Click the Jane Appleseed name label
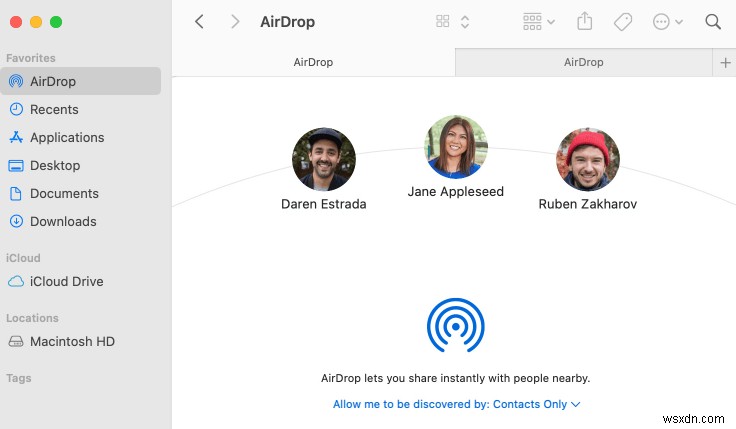Image resolution: width=736 pixels, height=429 pixels. [456, 192]
